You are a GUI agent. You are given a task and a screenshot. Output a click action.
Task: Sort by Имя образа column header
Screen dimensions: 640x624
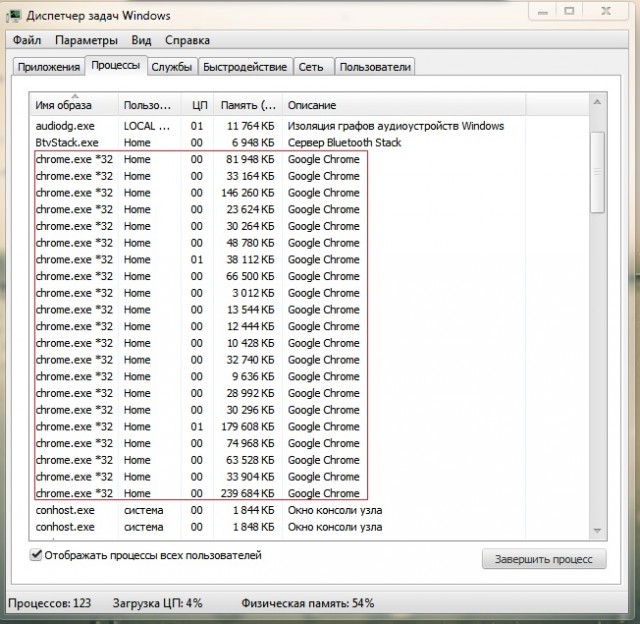coord(74,105)
